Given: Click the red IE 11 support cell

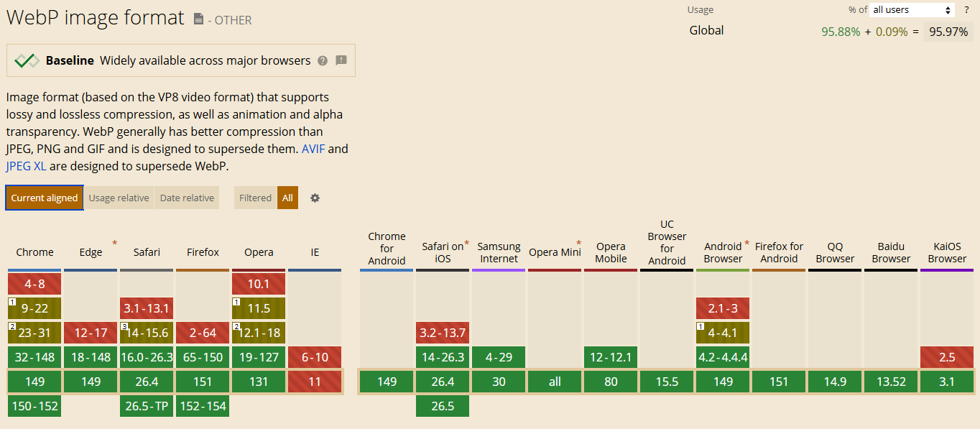Looking at the screenshot, I should click(x=315, y=382).
